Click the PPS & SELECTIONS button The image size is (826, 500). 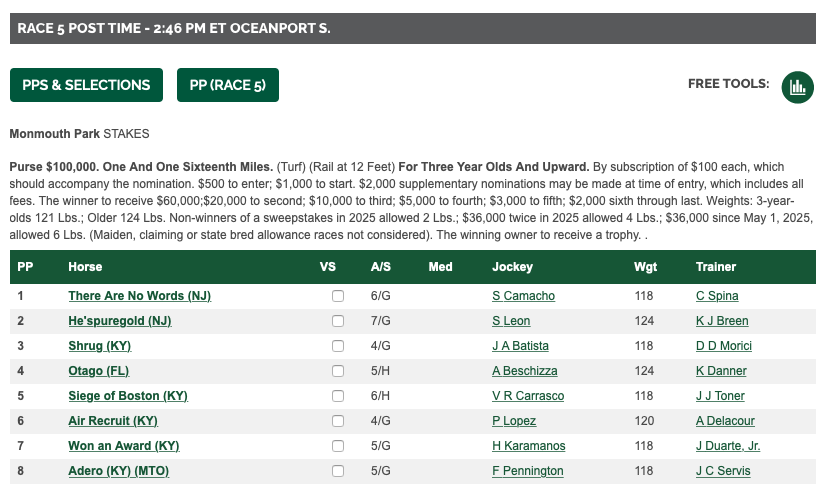point(86,85)
